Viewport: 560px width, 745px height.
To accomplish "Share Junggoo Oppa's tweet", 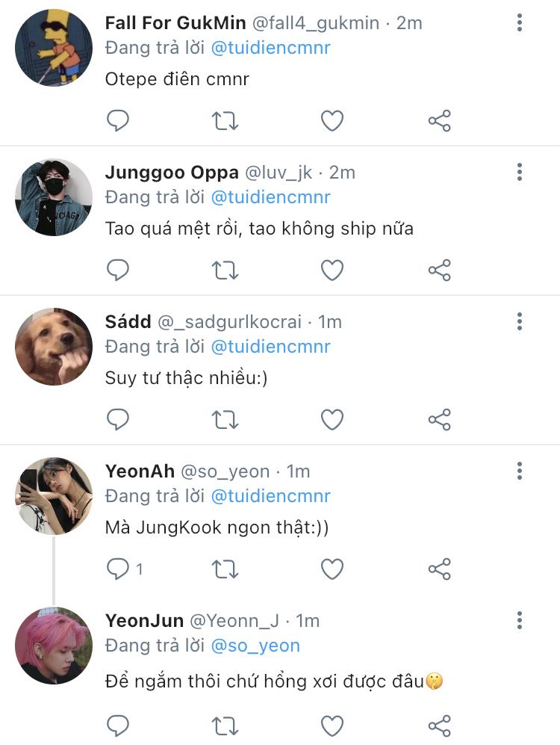I will [439, 270].
